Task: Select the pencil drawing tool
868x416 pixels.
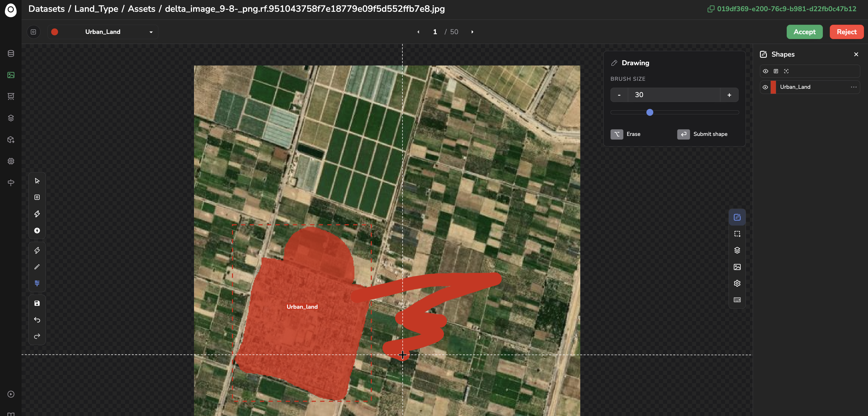Action: point(37,267)
